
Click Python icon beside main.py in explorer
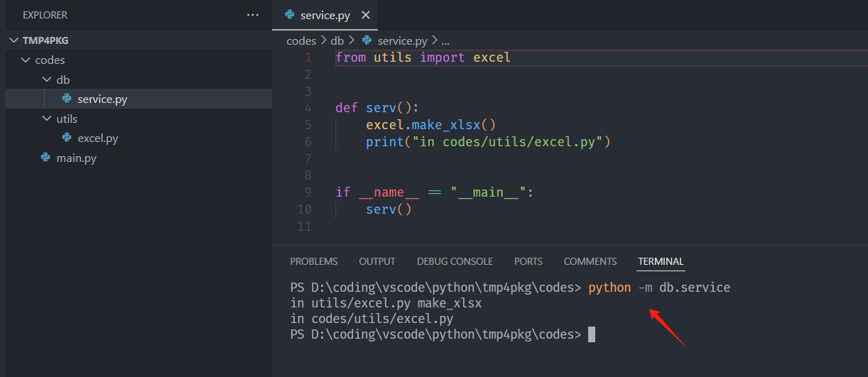[x=45, y=158]
